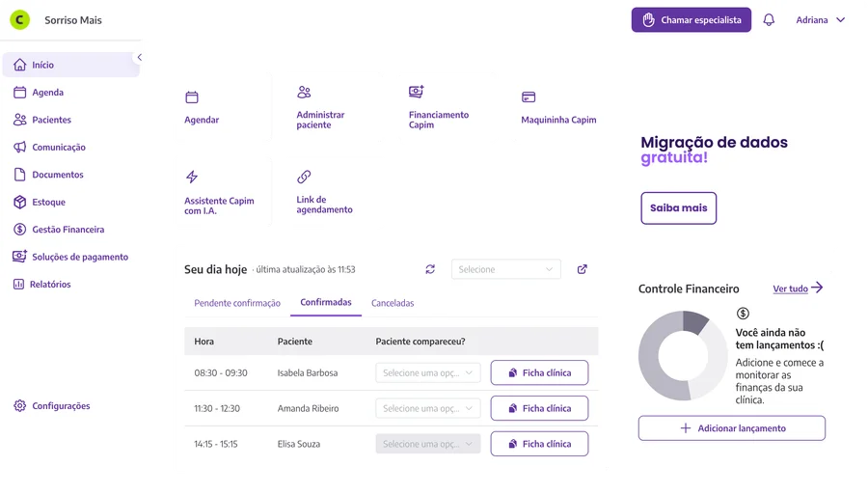The image size is (868, 494).
Task: Click the Maquininha Capim card icon
Action: (529, 97)
